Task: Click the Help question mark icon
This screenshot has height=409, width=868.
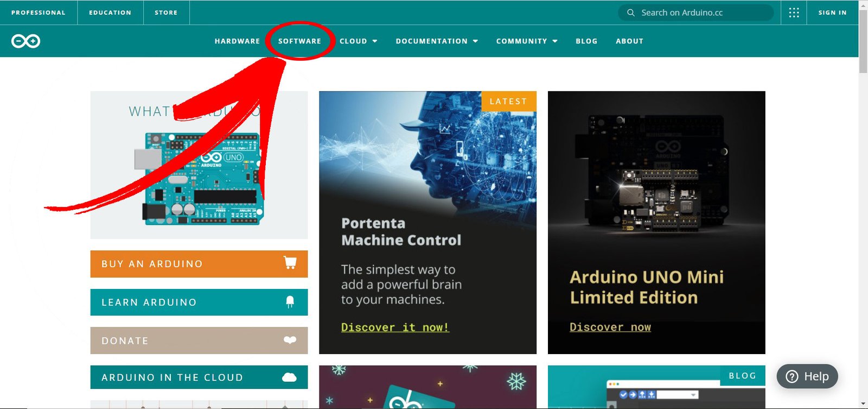Action: point(792,376)
